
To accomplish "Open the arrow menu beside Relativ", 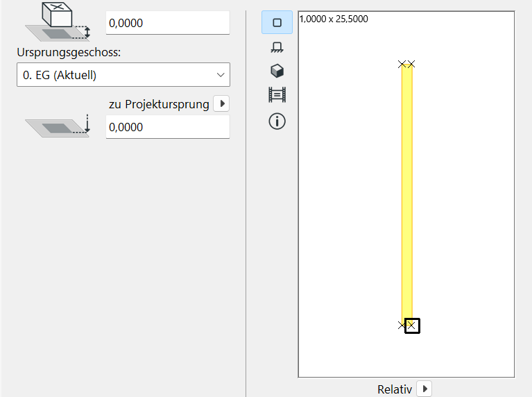I will click(x=424, y=389).
